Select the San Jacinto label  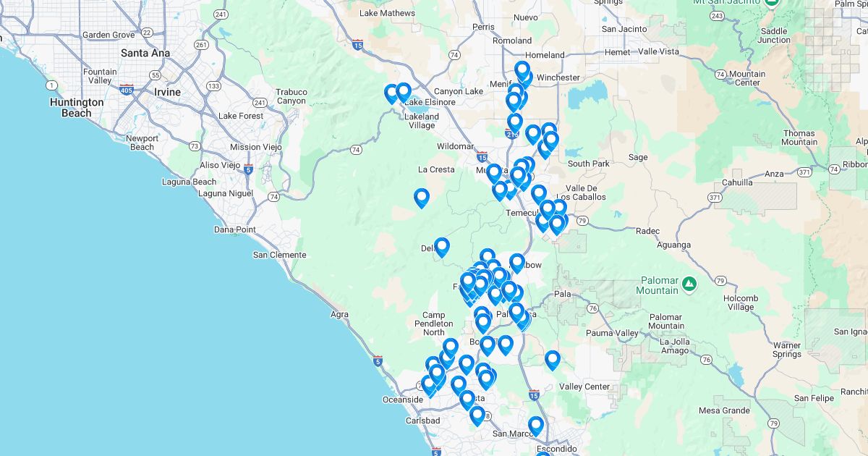624,29
